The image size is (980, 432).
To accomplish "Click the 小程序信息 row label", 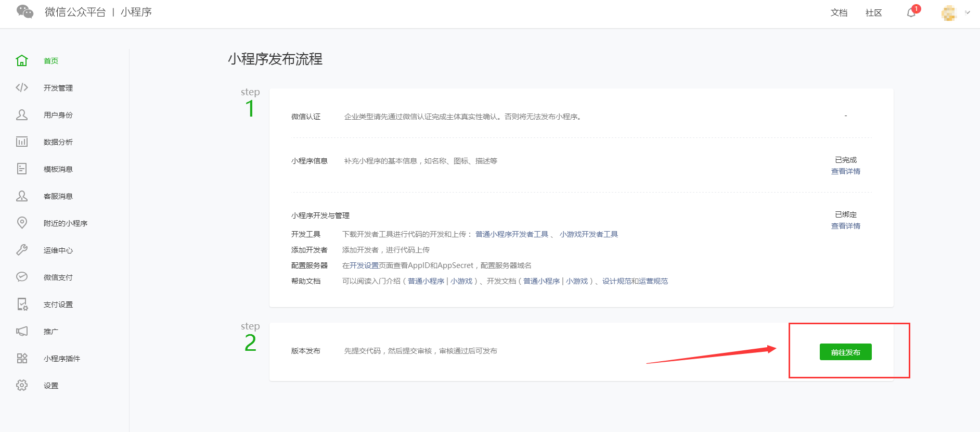I will (310, 161).
